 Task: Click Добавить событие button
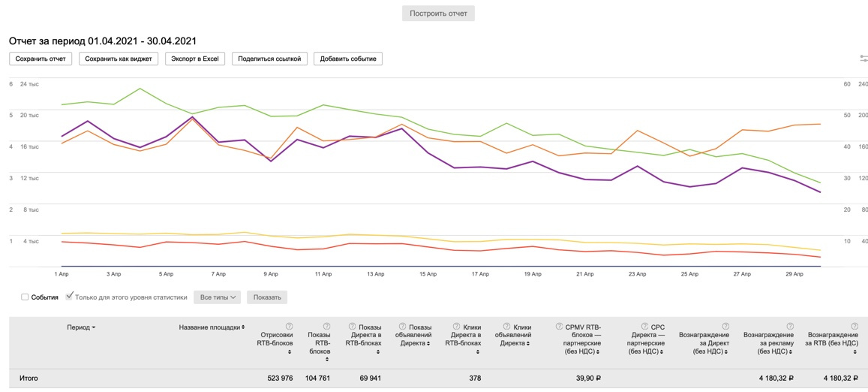(348, 59)
